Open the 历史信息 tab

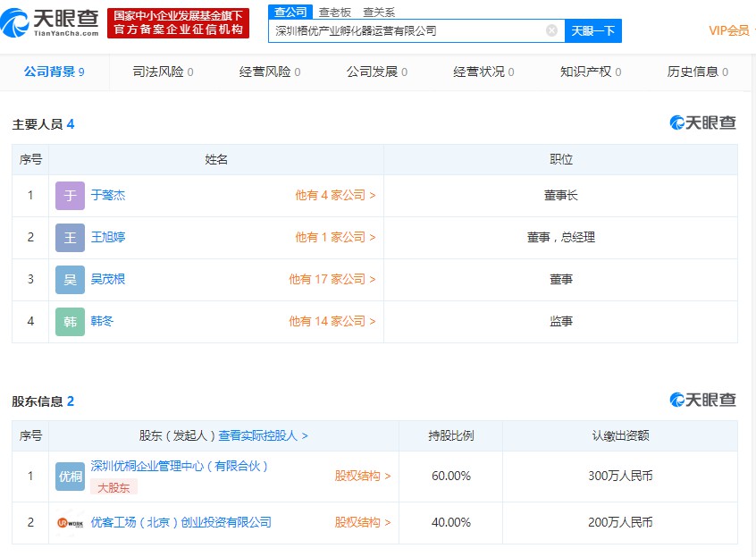(698, 72)
